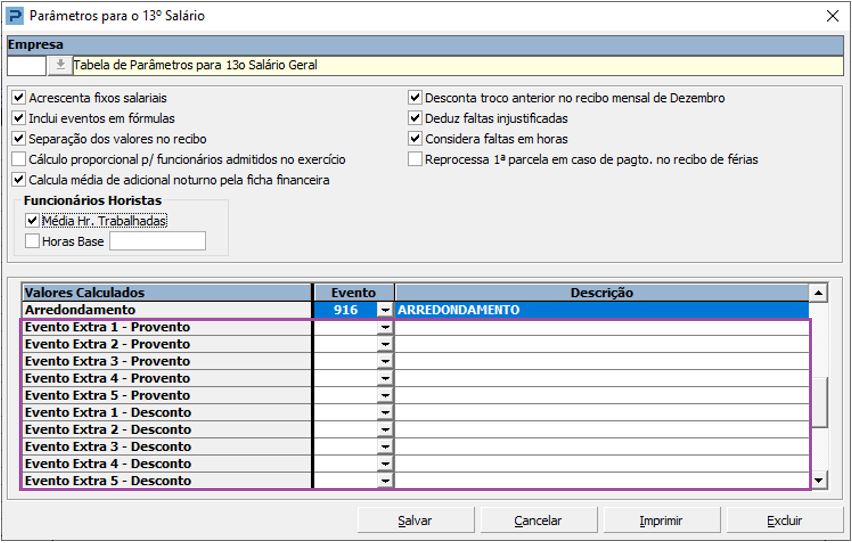
Task: Uncheck Acrescenta fixos salariais
Action: [x=19, y=98]
